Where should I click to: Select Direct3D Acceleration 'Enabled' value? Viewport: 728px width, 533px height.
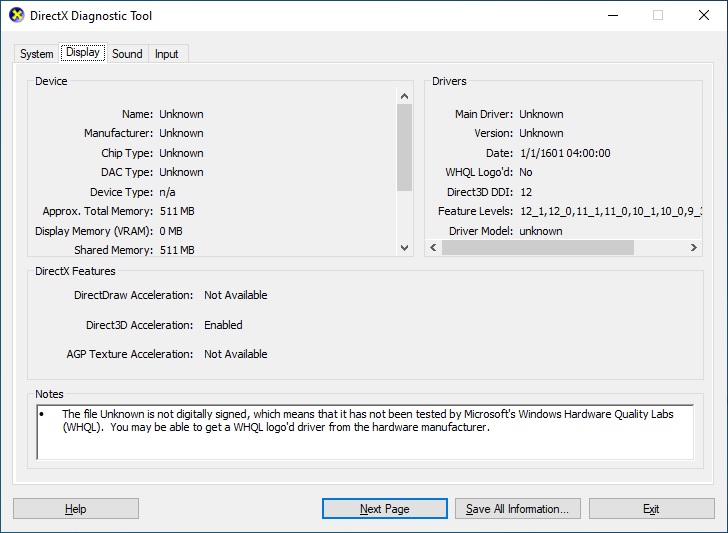pyautogui.click(x=223, y=325)
